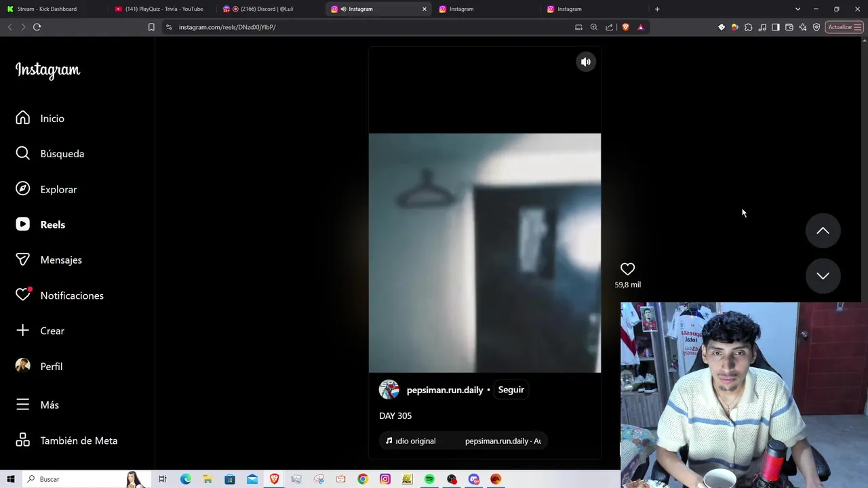Open Perfil with profile avatar
868x488 pixels.
pos(39,366)
